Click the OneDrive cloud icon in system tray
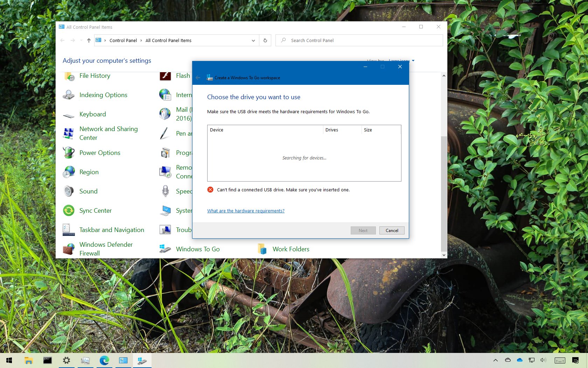 pyautogui.click(x=519, y=360)
